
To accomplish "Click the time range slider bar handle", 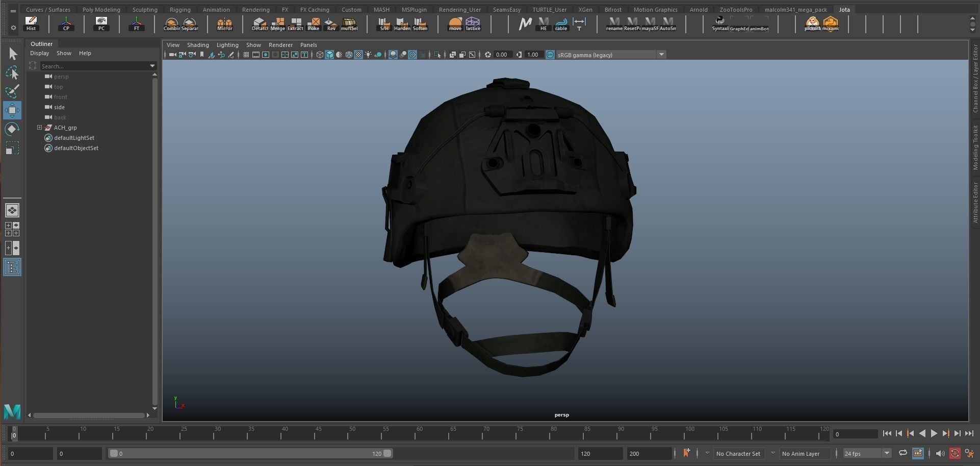I will coord(250,453).
